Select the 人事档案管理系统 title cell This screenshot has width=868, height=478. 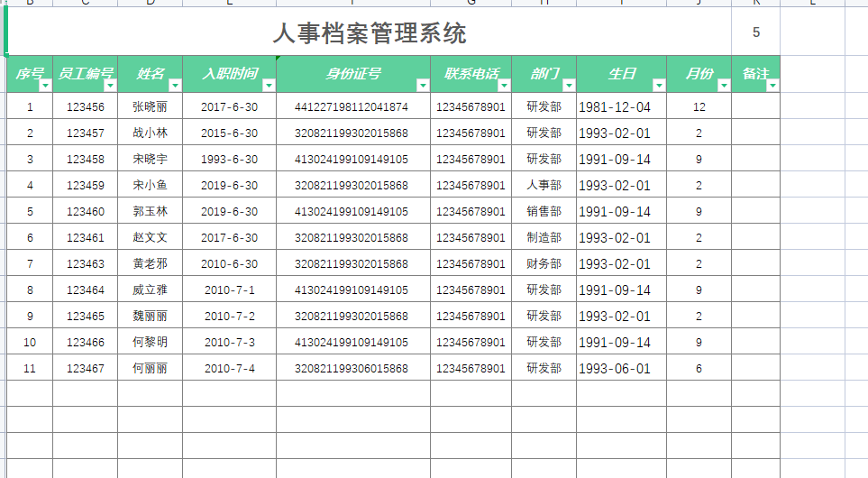(x=370, y=32)
